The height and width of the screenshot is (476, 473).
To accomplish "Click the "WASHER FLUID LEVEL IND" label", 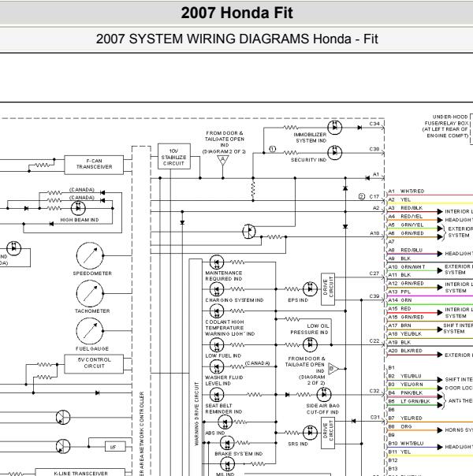I will point(224,381).
